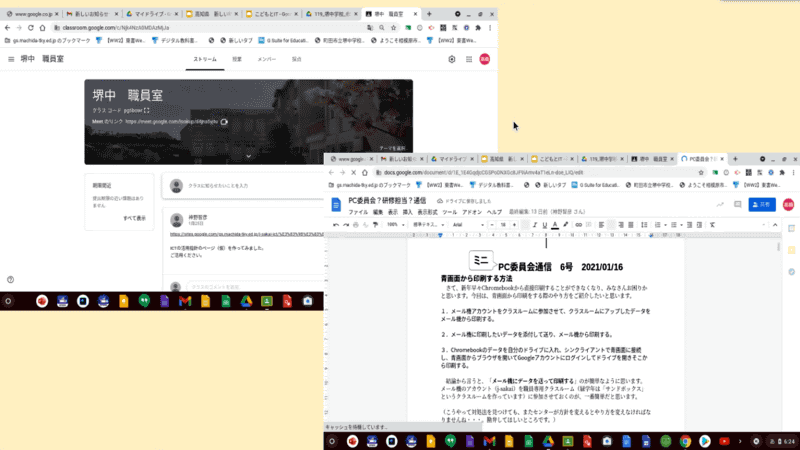The height and width of the screenshot is (450, 800).
Task: Open the 表示形式 menu in Docs
Action: [428, 212]
